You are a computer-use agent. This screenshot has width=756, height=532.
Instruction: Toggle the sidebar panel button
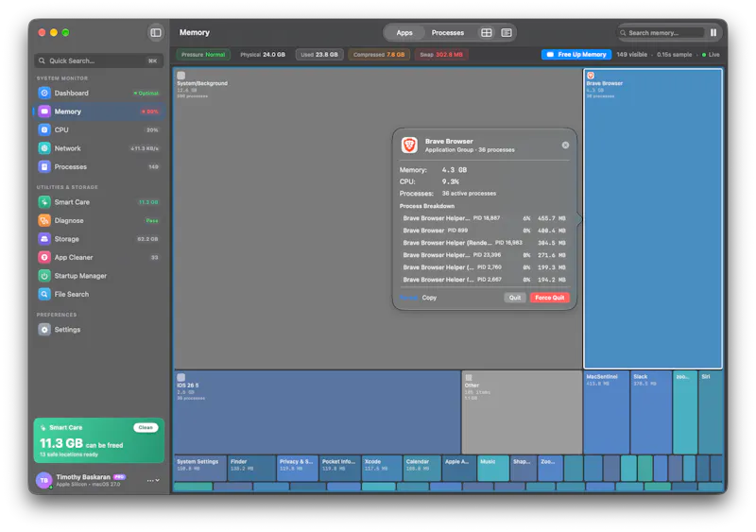156,33
